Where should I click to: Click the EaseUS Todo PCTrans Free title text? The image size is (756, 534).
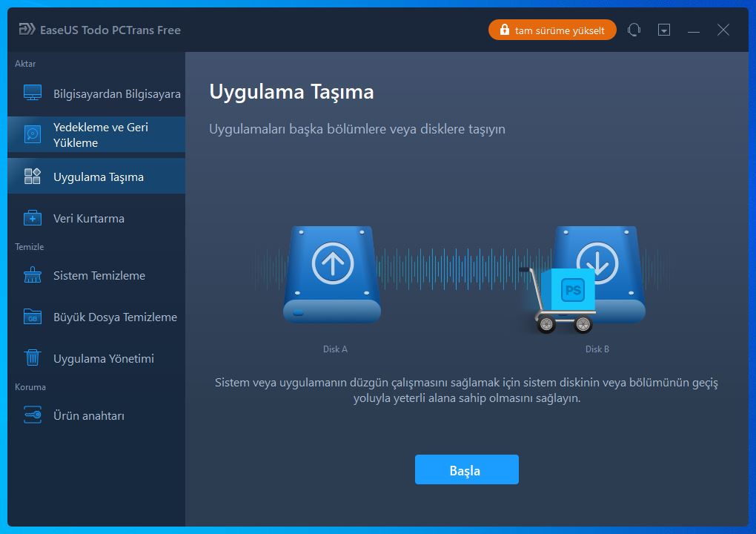tap(110, 30)
